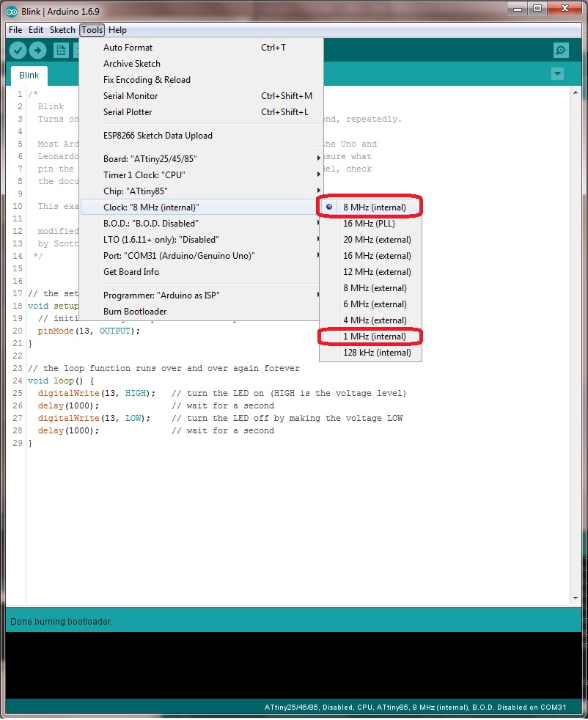Viewport: 588px width, 720px height.
Task: Choose the 16 MHz (PLL) clock
Action: pyautogui.click(x=370, y=224)
